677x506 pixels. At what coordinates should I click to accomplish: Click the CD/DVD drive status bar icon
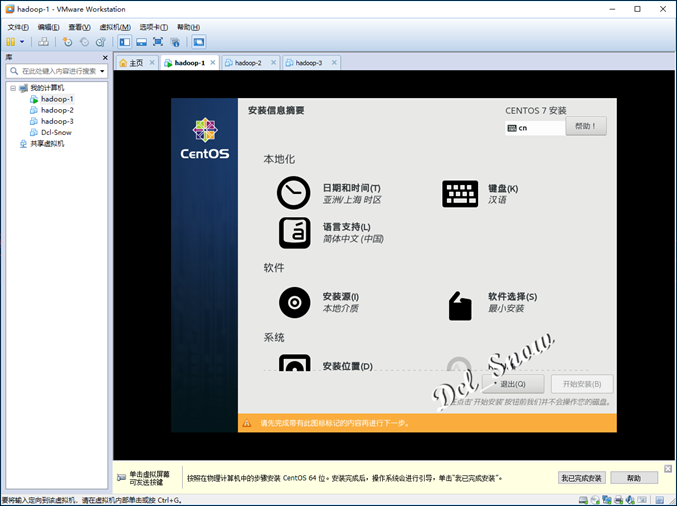(595, 500)
